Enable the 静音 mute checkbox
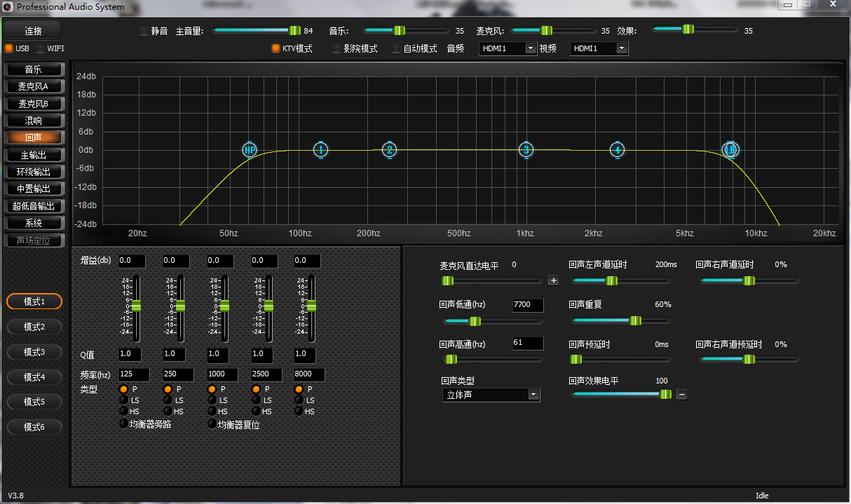 144,31
